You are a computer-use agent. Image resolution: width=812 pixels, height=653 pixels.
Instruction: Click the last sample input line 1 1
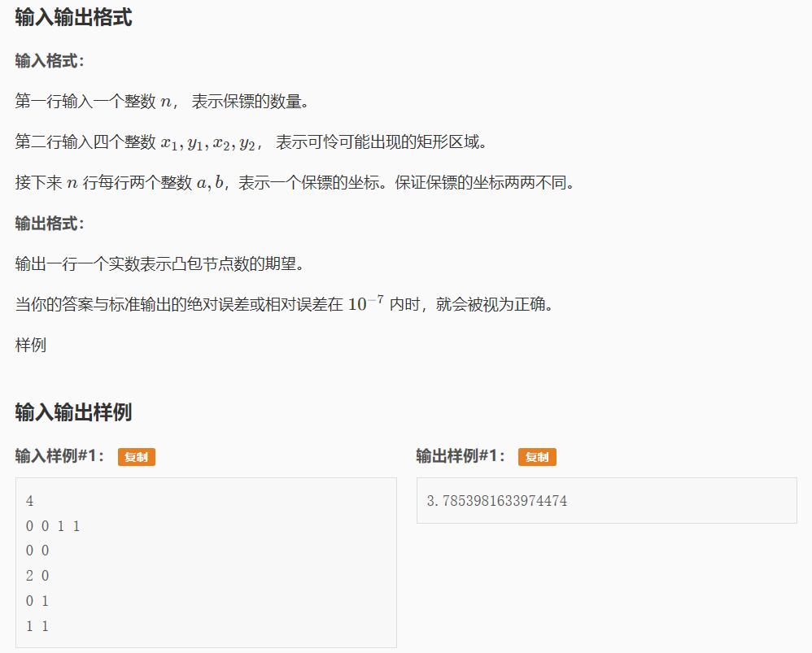tap(37, 626)
